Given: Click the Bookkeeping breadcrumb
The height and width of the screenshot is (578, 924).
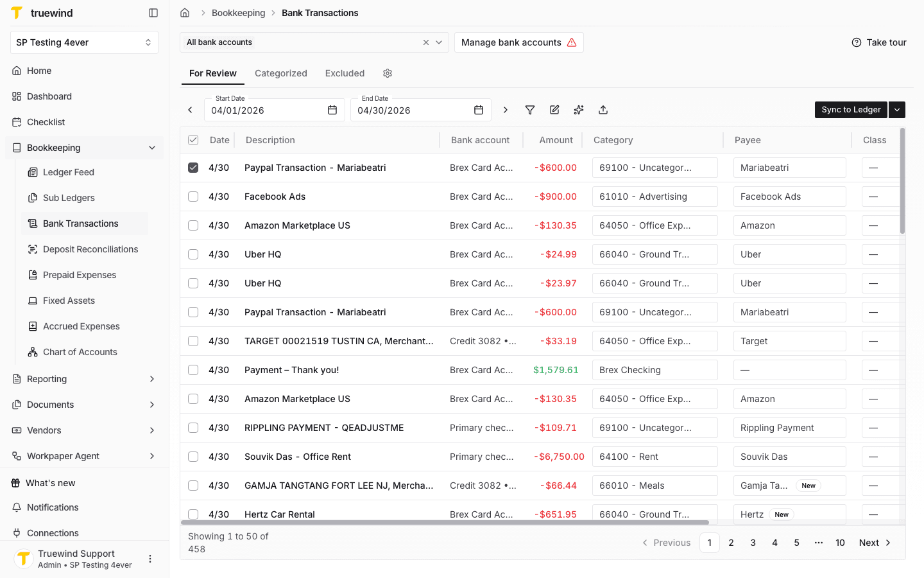Looking at the screenshot, I should 238,13.
